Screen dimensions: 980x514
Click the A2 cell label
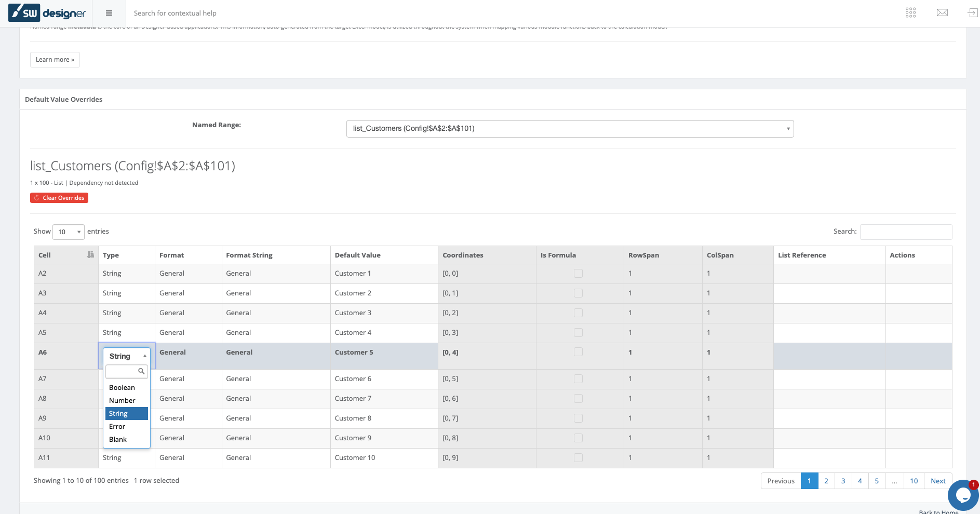coord(43,274)
